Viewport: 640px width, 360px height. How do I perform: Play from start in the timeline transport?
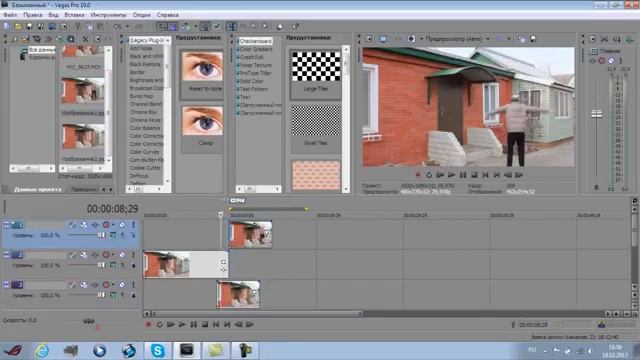pyautogui.click(x=171, y=324)
